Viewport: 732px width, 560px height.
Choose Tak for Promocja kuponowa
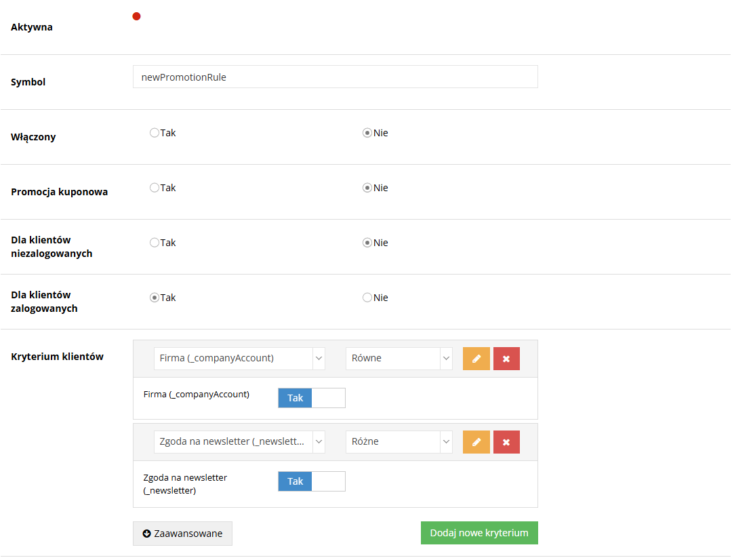click(x=155, y=188)
